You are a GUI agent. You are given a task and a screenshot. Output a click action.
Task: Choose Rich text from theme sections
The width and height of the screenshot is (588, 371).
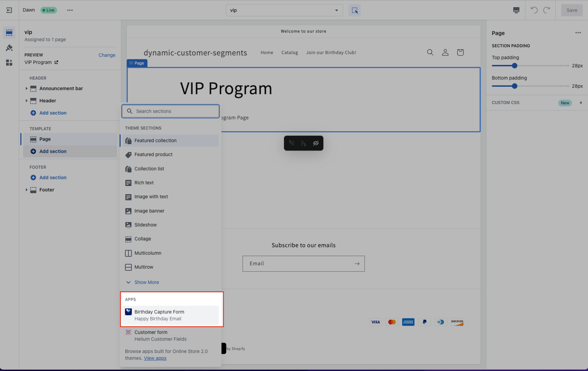coord(144,183)
